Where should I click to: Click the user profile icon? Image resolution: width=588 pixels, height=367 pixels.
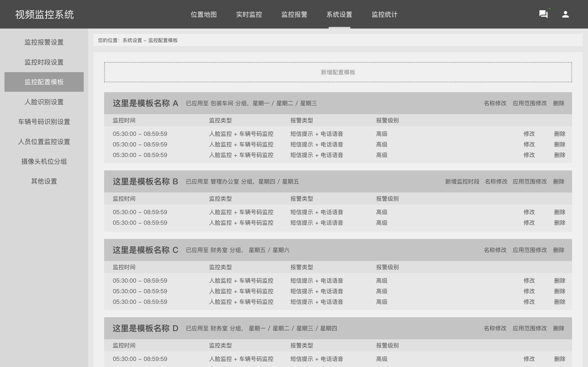565,14
